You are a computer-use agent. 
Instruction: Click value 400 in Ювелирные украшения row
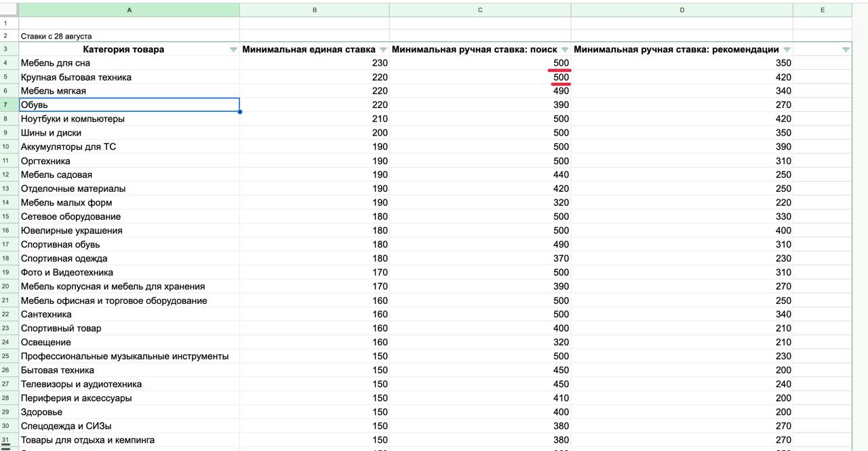click(x=682, y=231)
